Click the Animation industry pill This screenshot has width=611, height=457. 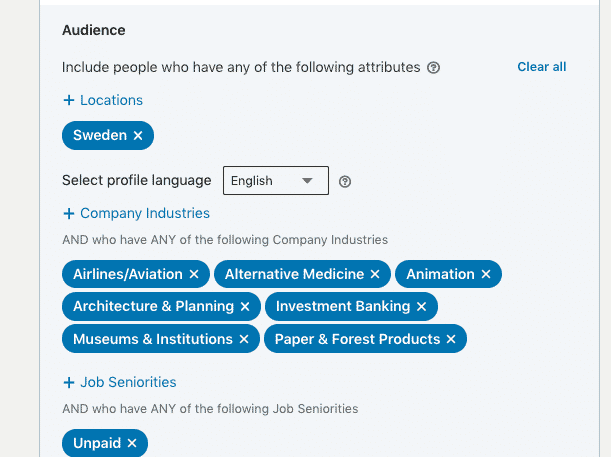439,274
